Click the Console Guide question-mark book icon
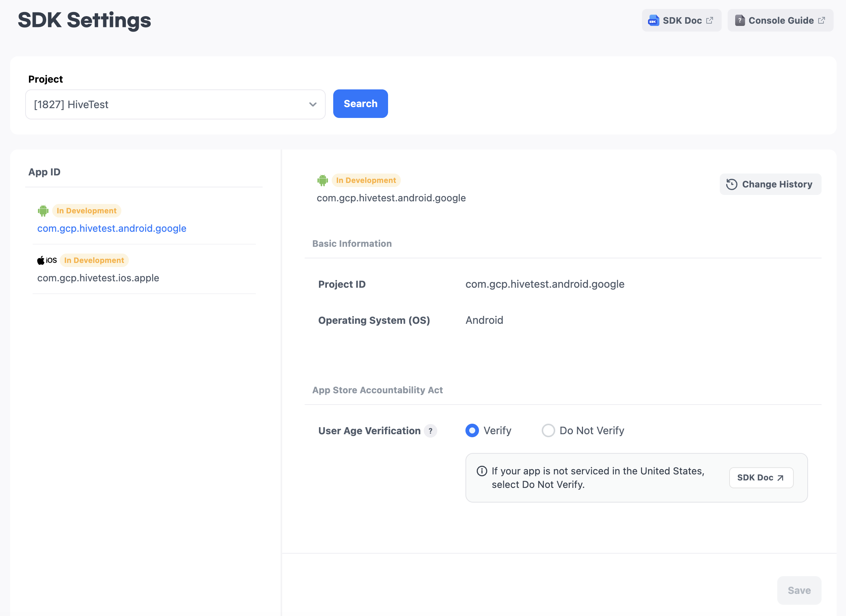Viewport: 846px width, 616px height. click(740, 21)
